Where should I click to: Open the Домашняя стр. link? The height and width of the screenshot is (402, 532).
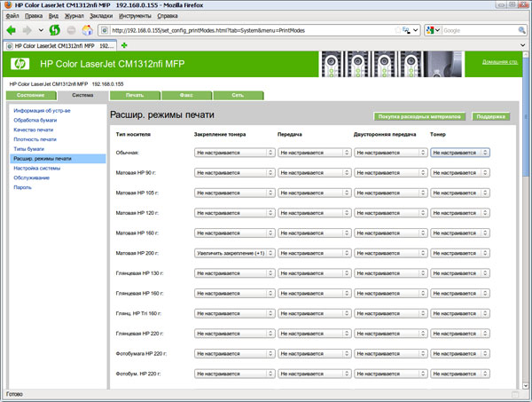point(500,62)
